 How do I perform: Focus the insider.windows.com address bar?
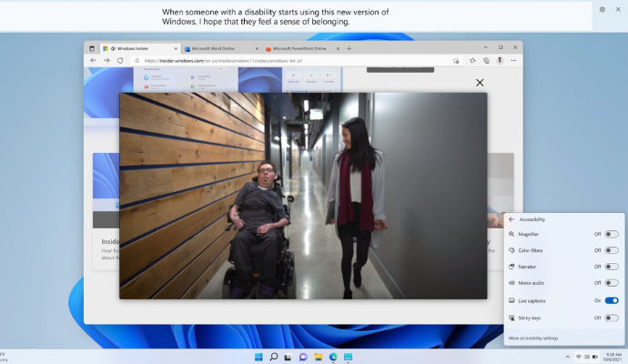(x=297, y=61)
